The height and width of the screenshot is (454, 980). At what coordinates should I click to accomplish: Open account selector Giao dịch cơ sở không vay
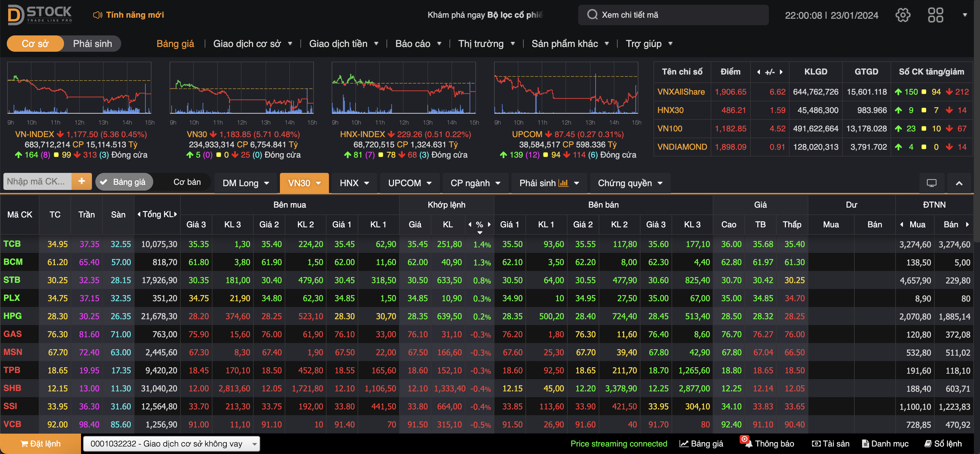(171, 444)
